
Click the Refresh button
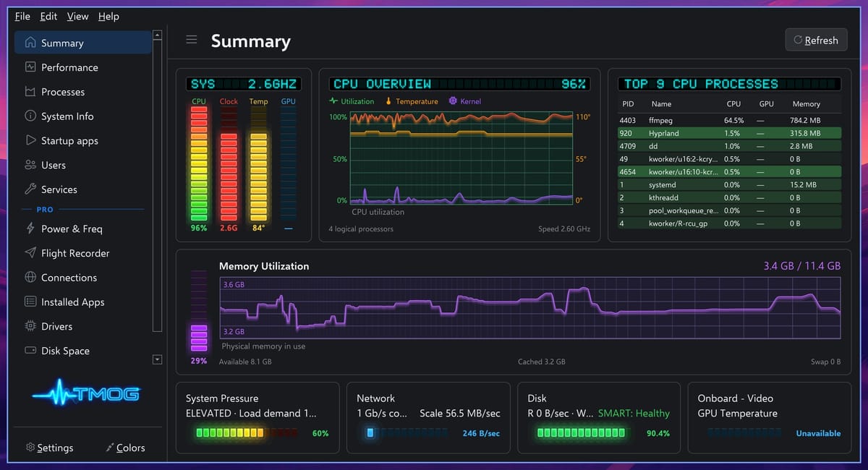(x=816, y=40)
